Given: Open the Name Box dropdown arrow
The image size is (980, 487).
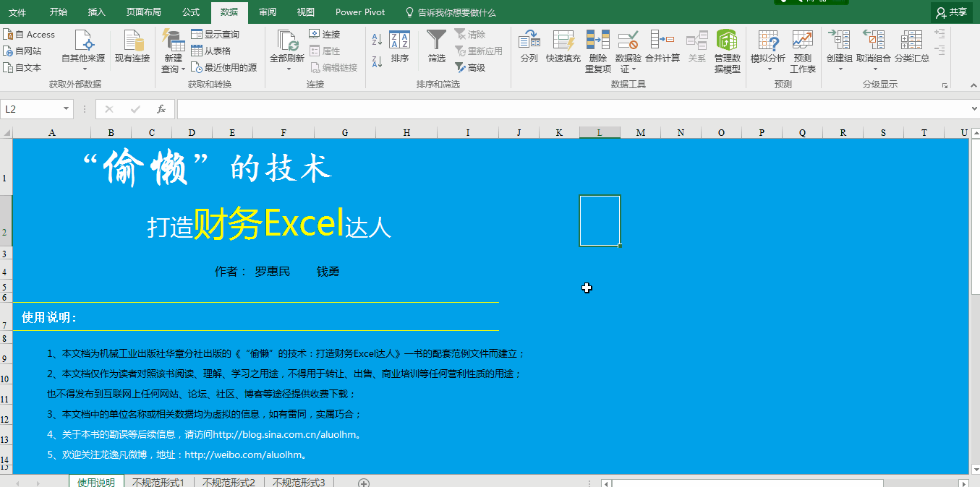Looking at the screenshot, I should (x=67, y=109).
